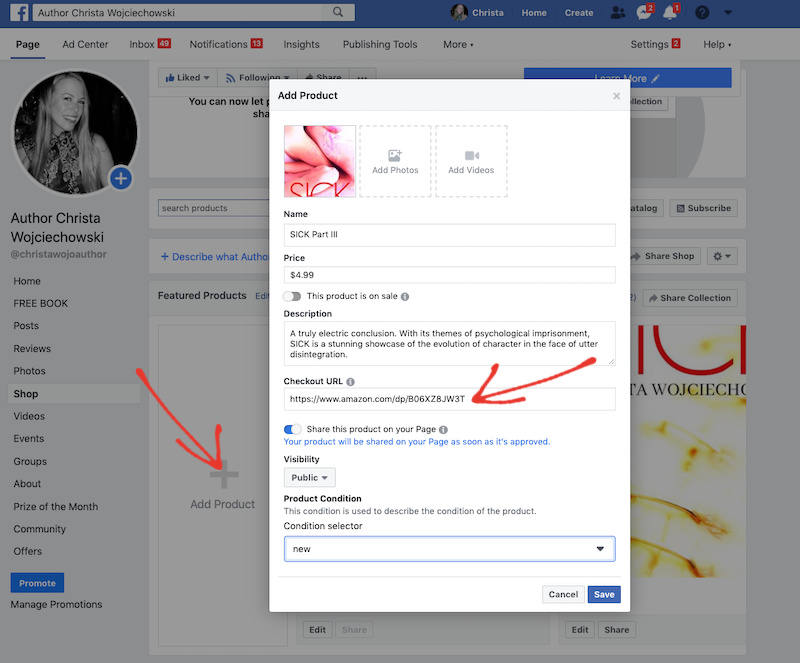Click the Save button

(604, 594)
